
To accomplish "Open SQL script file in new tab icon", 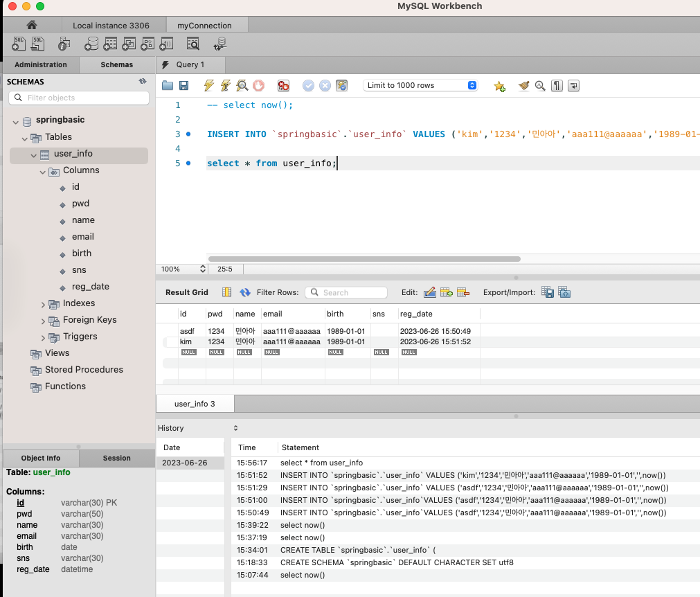I will pyautogui.click(x=38, y=44).
